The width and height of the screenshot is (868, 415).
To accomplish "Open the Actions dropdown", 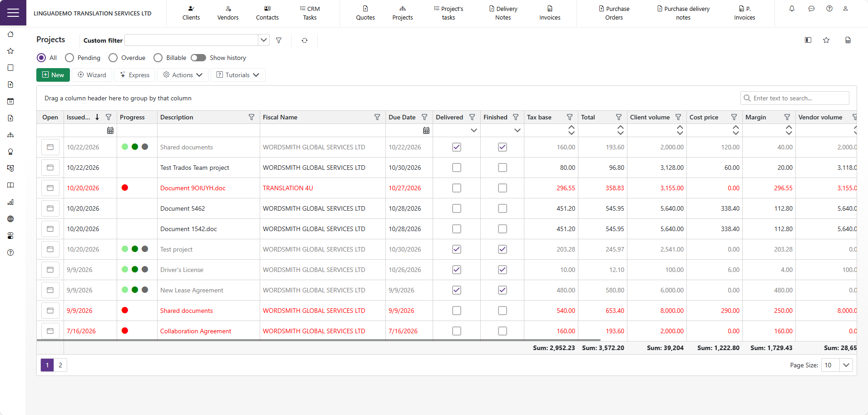I will (x=183, y=75).
